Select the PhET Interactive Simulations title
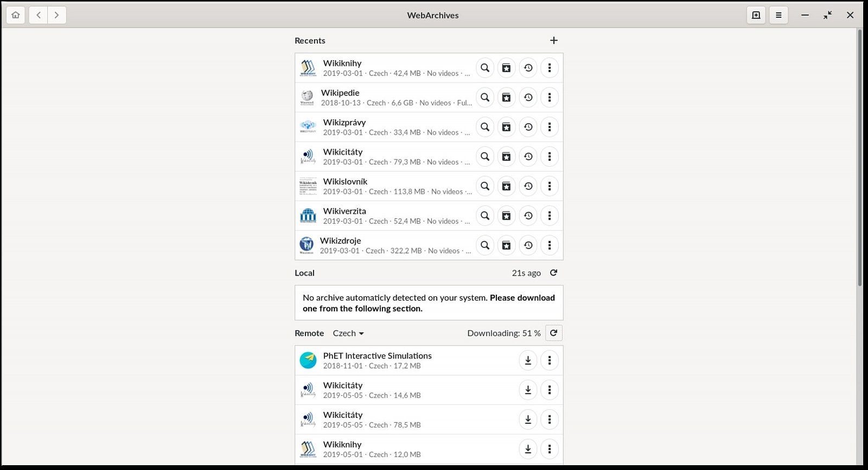 click(x=378, y=355)
